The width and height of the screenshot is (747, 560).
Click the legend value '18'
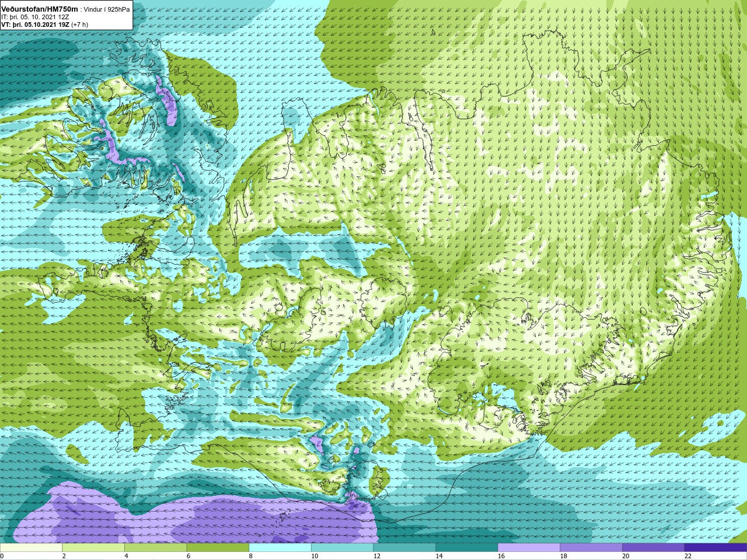pyautogui.click(x=564, y=556)
